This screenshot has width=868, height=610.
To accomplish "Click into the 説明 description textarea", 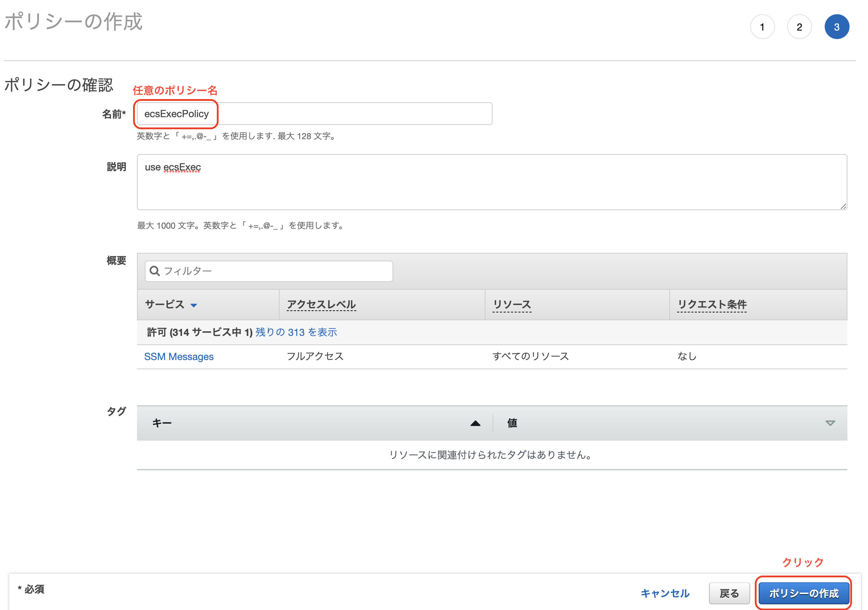I will (491, 182).
